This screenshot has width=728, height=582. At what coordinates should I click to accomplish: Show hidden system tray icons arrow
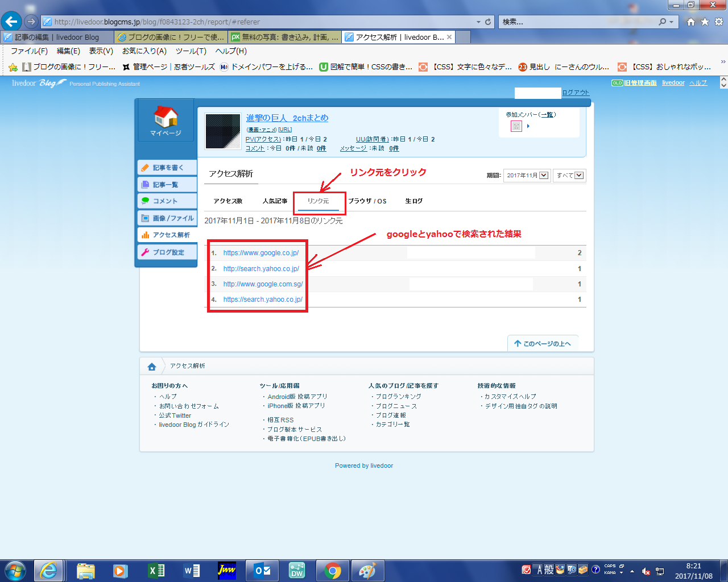point(632,571)
